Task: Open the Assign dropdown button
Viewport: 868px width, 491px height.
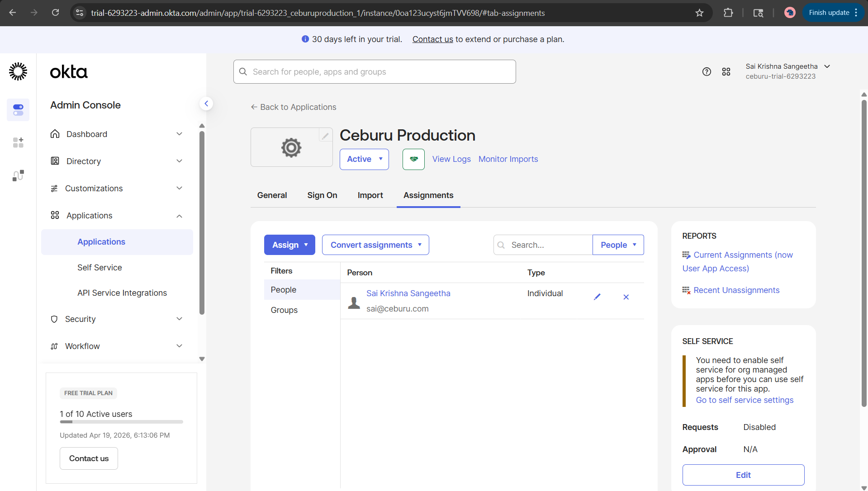Action: coord(289,245)
